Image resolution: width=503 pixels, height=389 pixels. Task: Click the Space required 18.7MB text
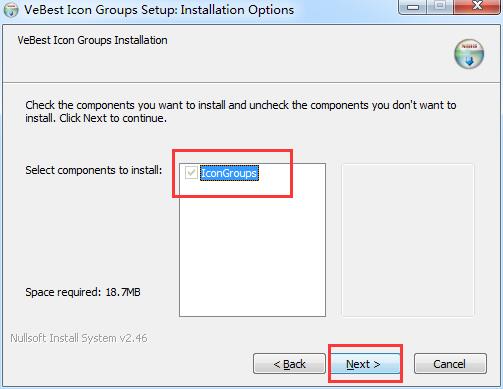click(83, 292)
